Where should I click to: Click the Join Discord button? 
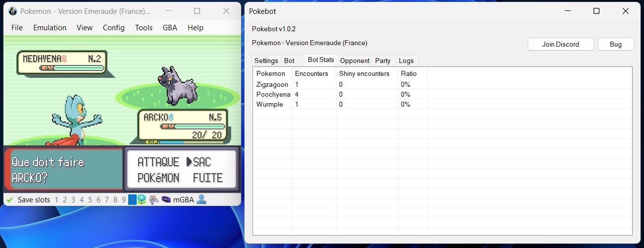(x=560, y=44)
